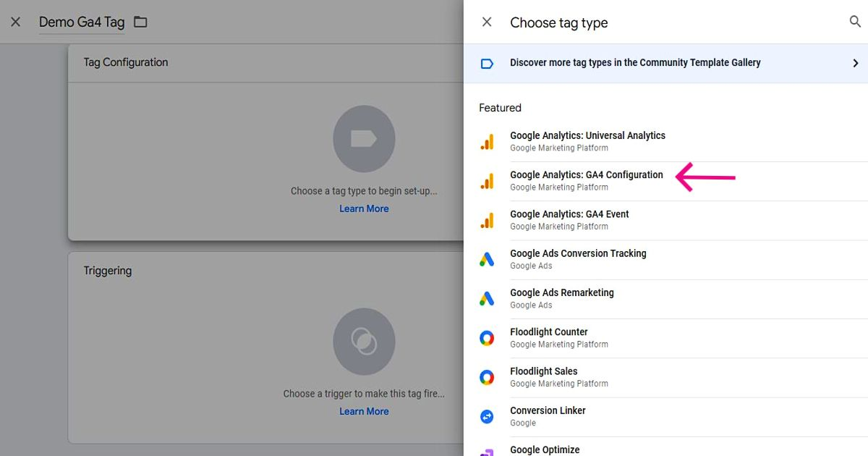The image size is (868, 456).
Task: Click the GA4 Event analytics icon
Action: pos(487,220)
